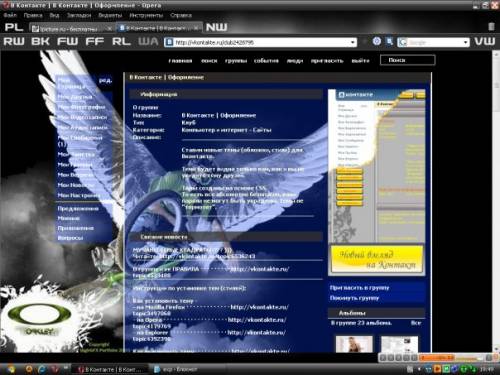Open the группы link in site navigation

coord(236,61)
